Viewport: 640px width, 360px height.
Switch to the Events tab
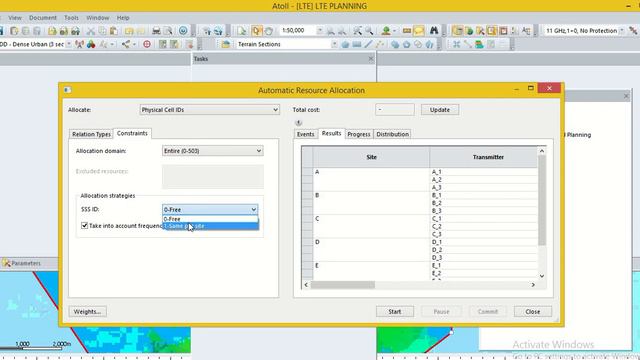click(x=305, y=134)
